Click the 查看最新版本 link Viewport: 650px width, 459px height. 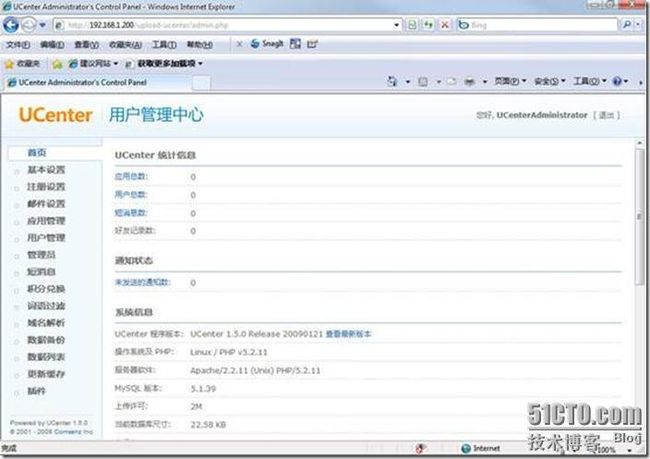(349, 334)
